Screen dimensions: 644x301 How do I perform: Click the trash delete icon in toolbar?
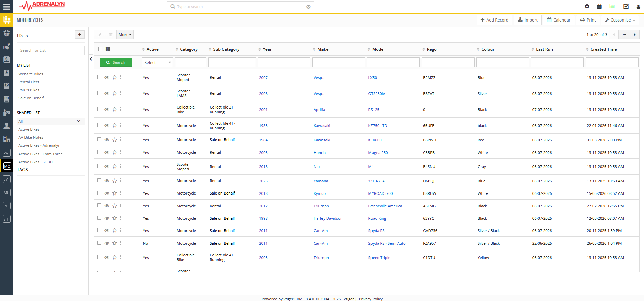pos(111,35)
